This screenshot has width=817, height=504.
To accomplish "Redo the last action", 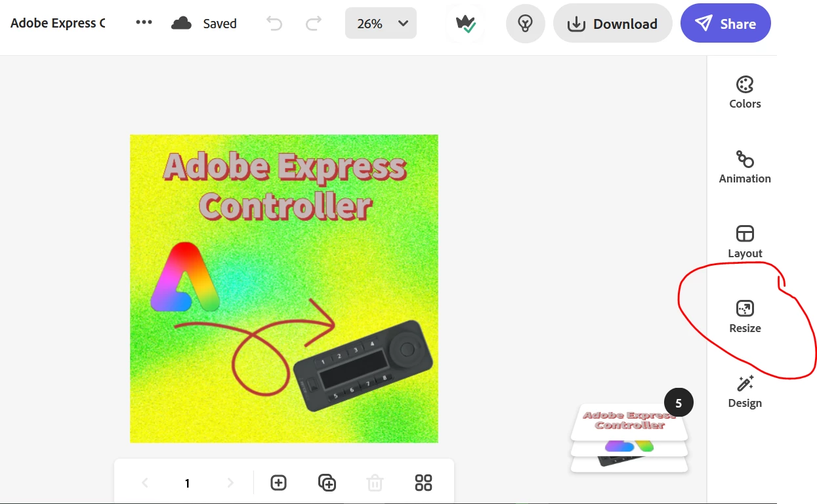I will tap(314, 24).
